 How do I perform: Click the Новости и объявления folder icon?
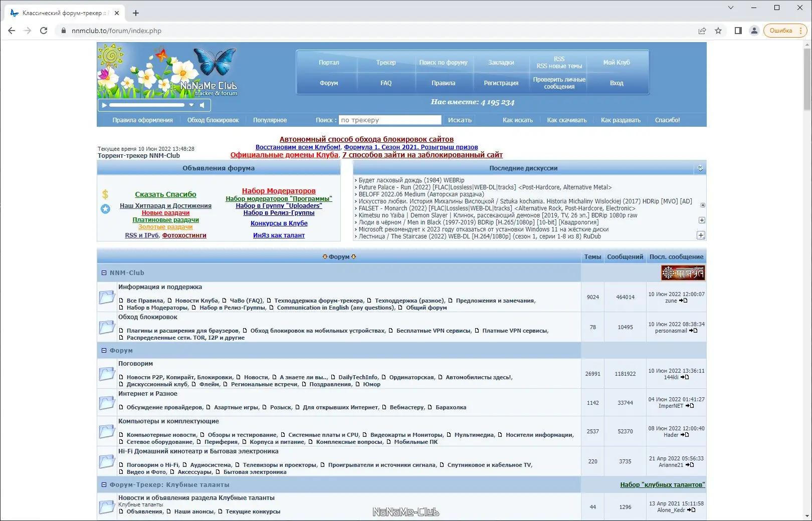[107, 507]
